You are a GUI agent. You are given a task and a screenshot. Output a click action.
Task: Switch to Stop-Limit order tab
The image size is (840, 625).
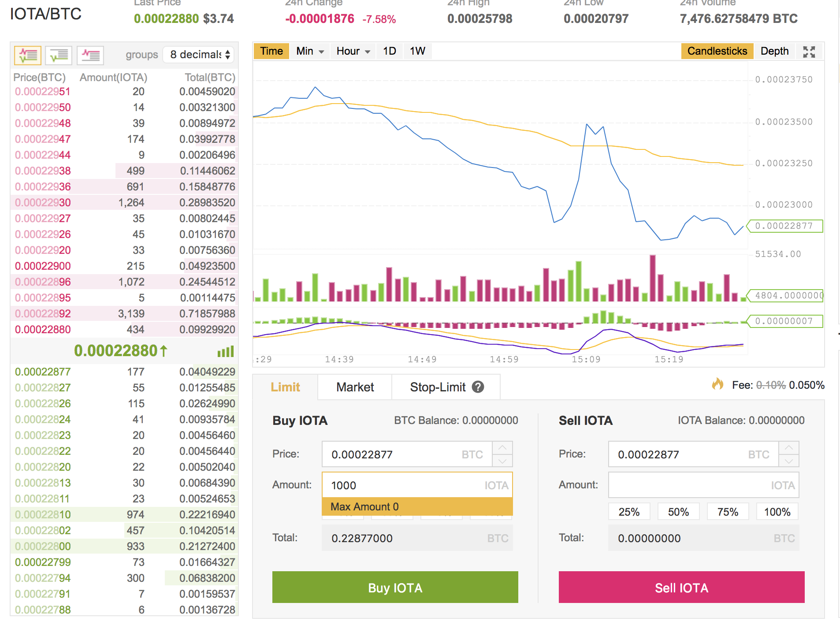446,387
